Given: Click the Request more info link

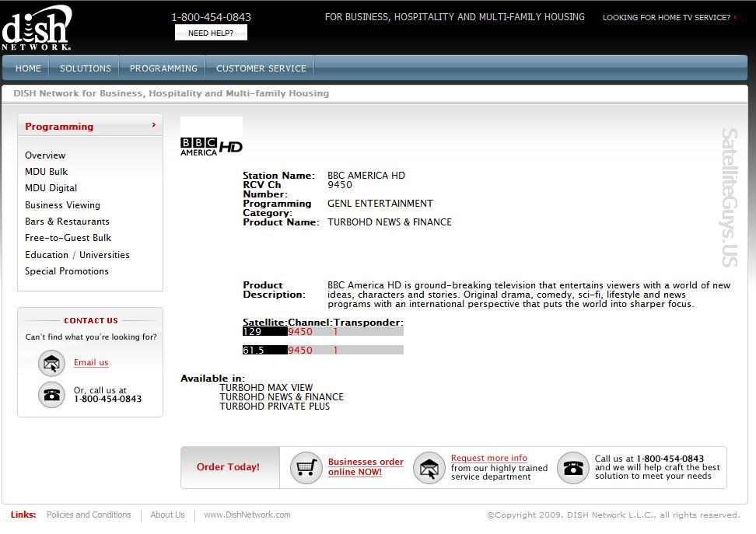Looking at the screenshot, I should [x=489, y=458].
